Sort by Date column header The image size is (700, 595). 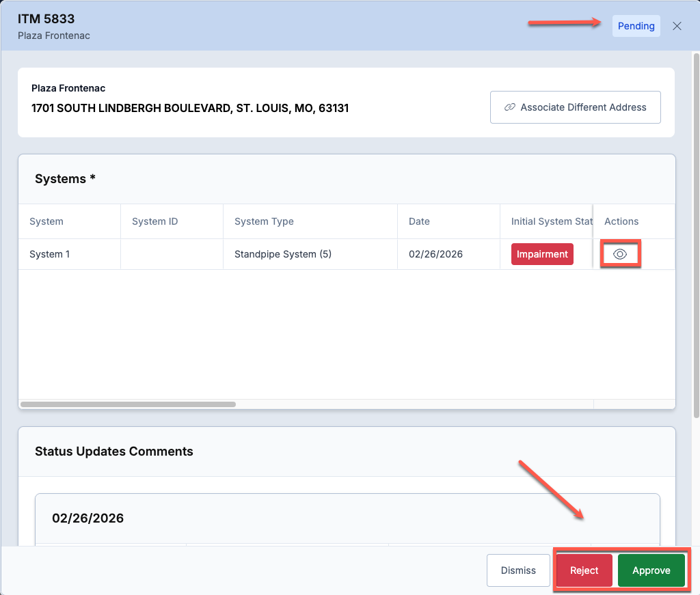coord(448,221)
